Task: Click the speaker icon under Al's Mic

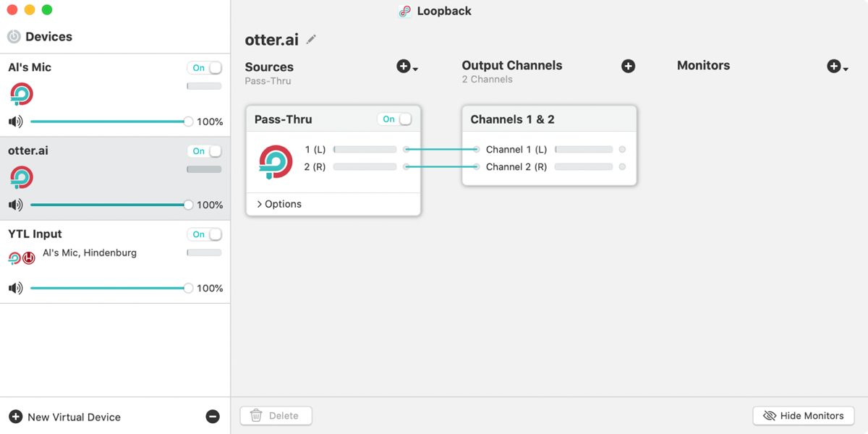Action: [16, 122]
